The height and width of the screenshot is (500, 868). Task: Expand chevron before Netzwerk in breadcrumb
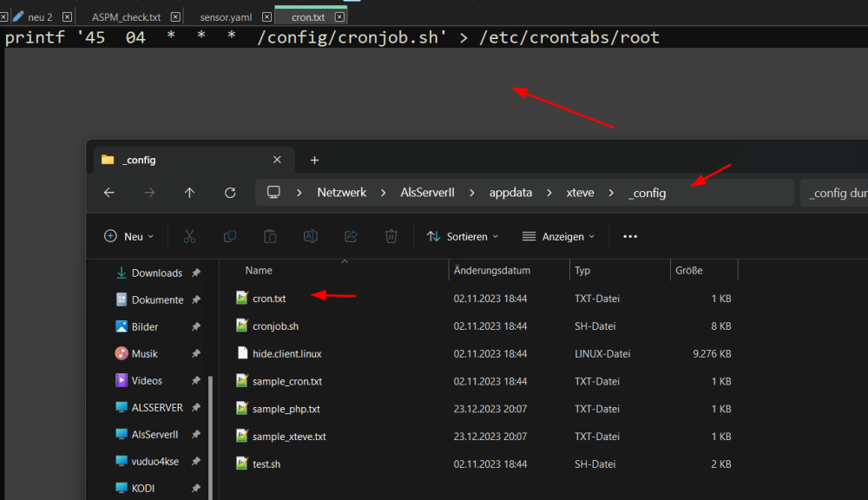pyautogui.click(x=299, y=193)
